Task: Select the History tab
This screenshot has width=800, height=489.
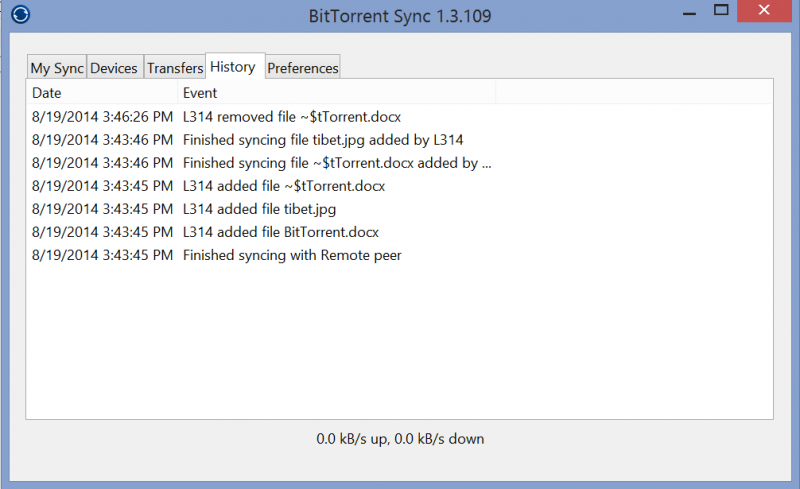Action: click(x=234, y=66)
